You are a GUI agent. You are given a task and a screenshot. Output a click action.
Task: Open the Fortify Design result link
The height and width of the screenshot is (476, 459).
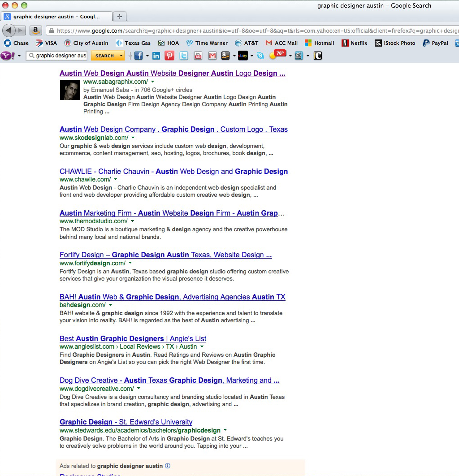pos(166,255)
